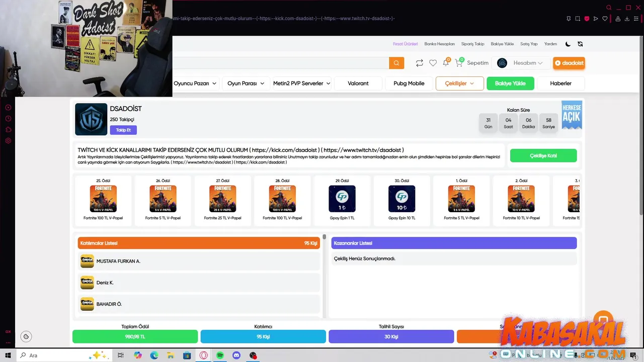Open Spotify from the taskbar
The height and width of the screenshot is (362, 644).
(x=220, y=355)
